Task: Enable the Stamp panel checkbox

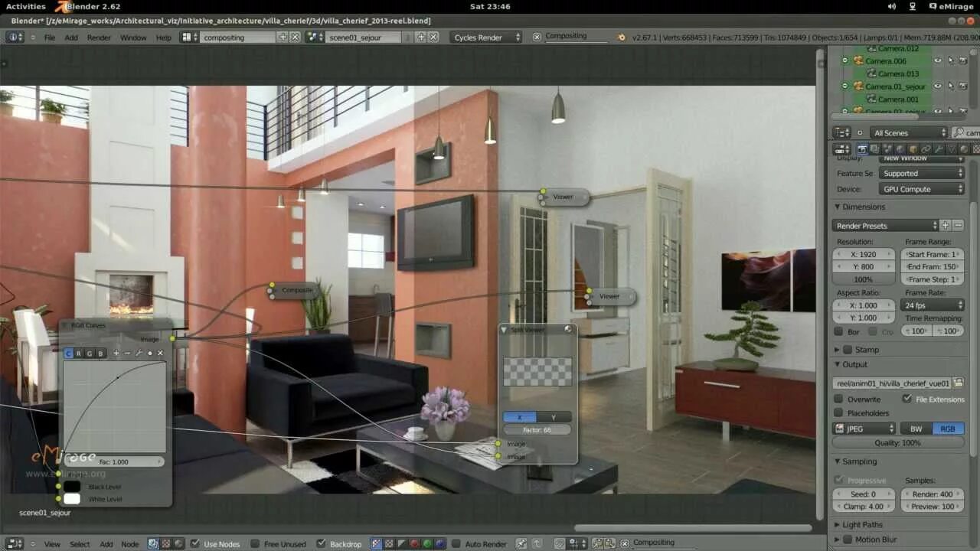Action: pos(848,349)
